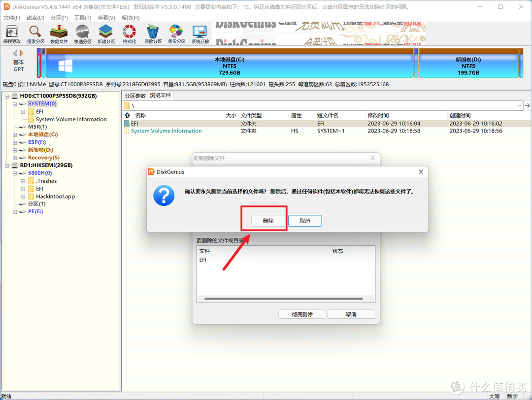Image resolution: width=532 pixels, height=400 pixels.
Task: Open the 查看(V) menu
Action: [x=106, y=18]
